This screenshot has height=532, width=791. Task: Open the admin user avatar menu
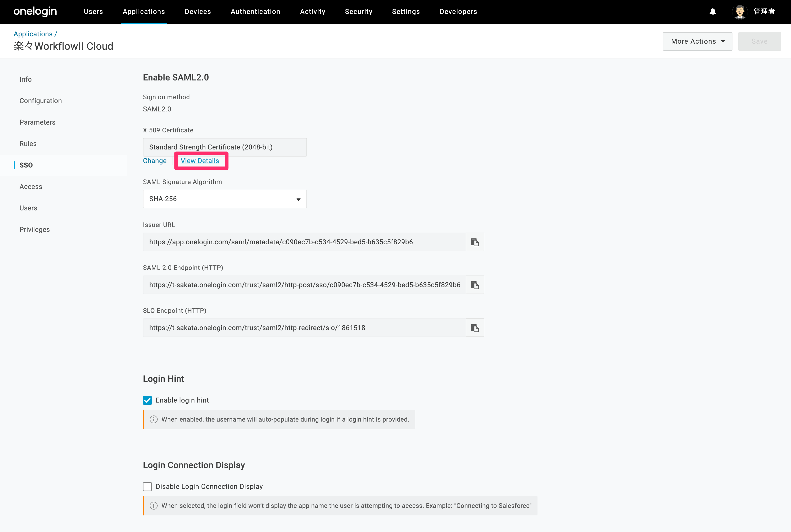[x=740, y=11]
